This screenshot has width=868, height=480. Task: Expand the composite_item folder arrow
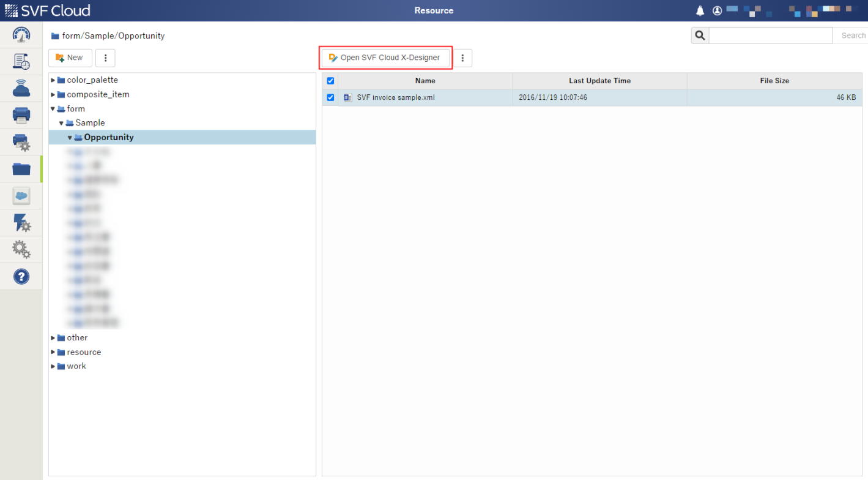[x=53, y=94]
